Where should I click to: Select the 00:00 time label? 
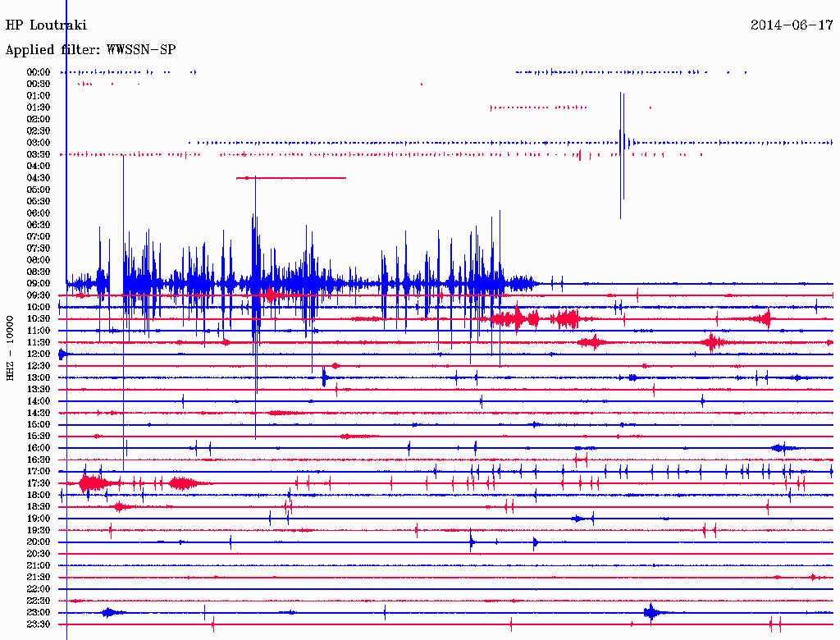coord(39,72)
